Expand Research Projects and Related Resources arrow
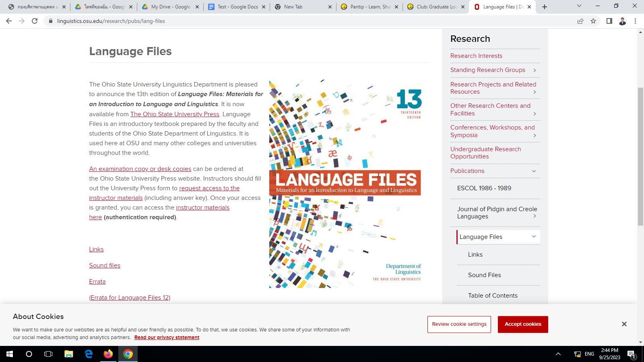Screen dimensions: 644x362 coord(535,92)
